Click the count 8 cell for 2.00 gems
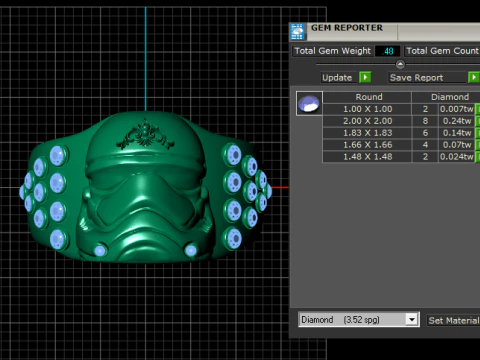Screen dimensions: 480x360 click(425, 121)
